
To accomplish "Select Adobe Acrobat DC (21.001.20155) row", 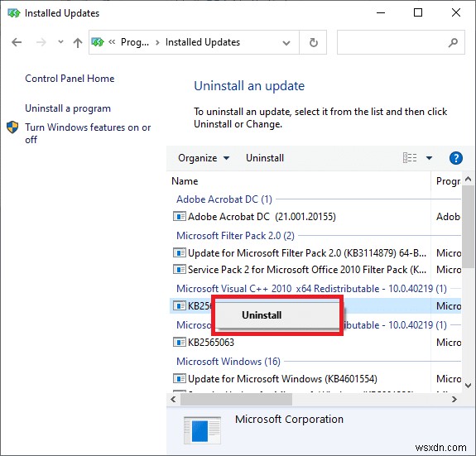I will point(262,217).
